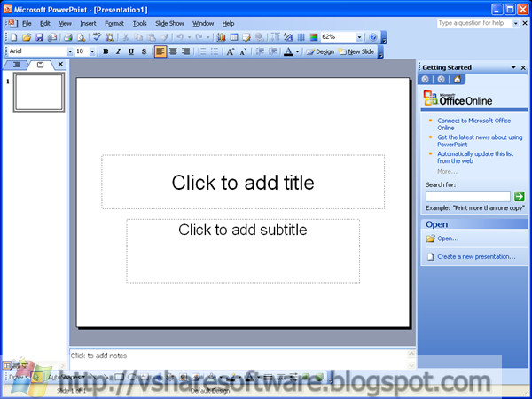This screenshot has height=399, width=532.
Task: Click the Design button
Action: [x=320, y=51]
